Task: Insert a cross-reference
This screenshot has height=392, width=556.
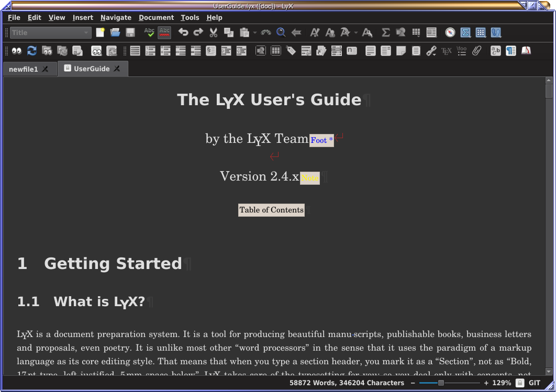Action: pos(306,51)
